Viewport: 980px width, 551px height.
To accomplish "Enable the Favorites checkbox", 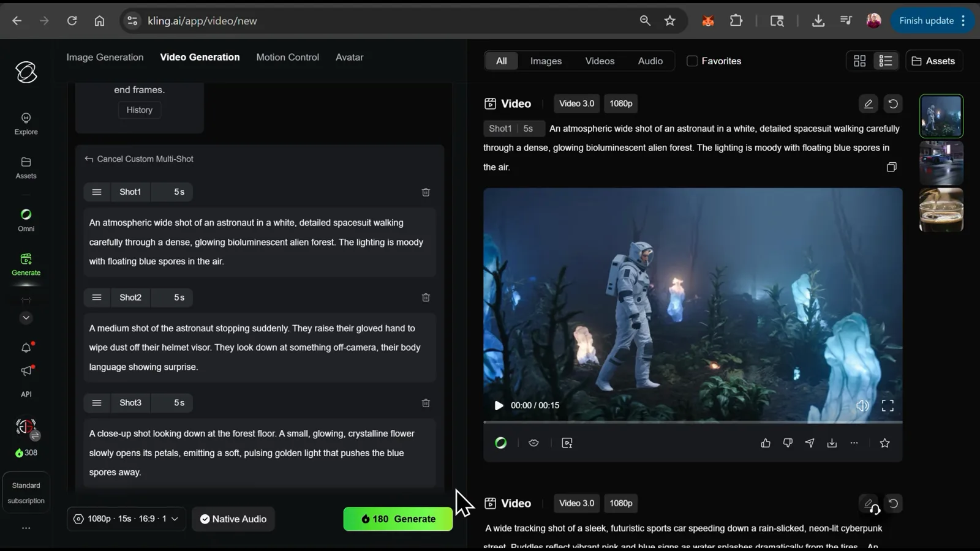I will pyautogui.click(x=692, y=61).
